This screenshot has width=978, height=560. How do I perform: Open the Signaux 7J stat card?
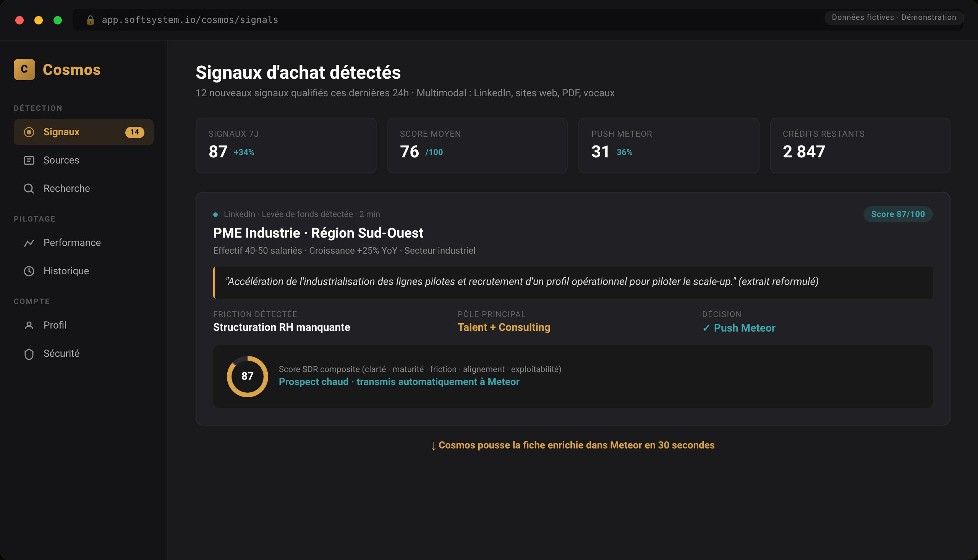point(286,146)
